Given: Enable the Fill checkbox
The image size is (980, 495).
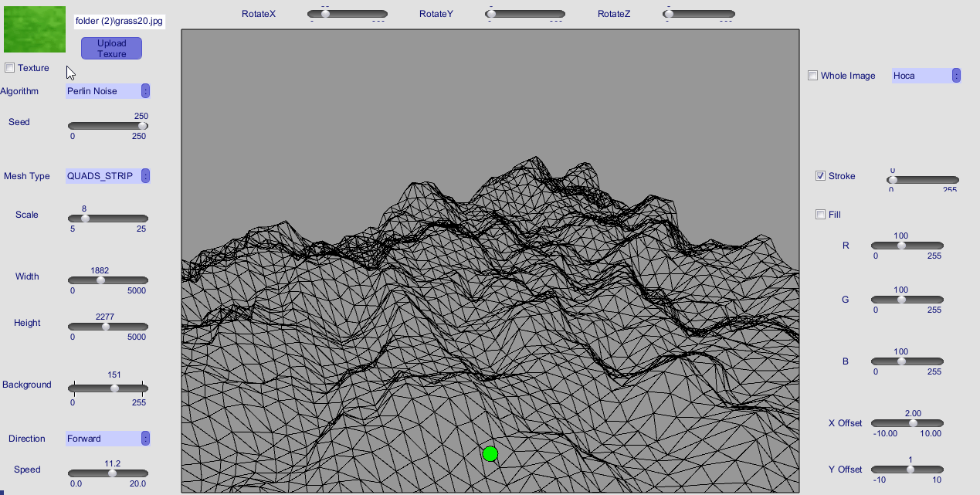Looking at the screenshot, I should point(820,215).
